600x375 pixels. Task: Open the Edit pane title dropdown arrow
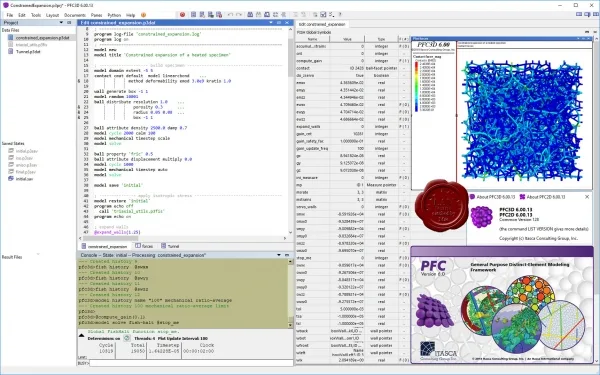pos(271,23)
